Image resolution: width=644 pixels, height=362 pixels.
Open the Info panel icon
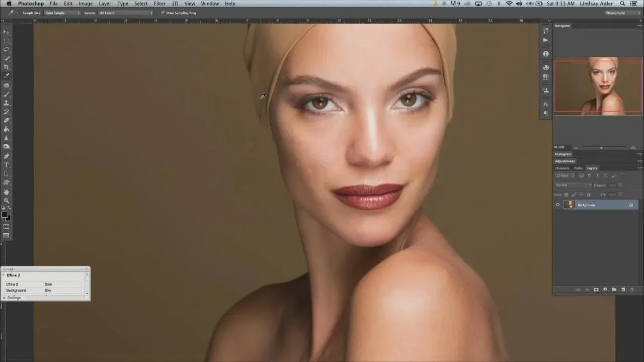click(x=546, y=54)
